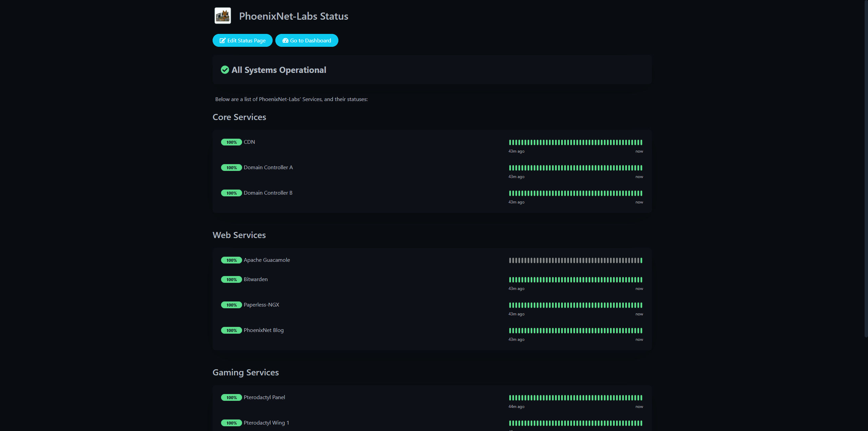Viewport: 868px width, 431px height.
Task: Click the PhoenixNet-Labs logo image
Action: pos(222,15)
